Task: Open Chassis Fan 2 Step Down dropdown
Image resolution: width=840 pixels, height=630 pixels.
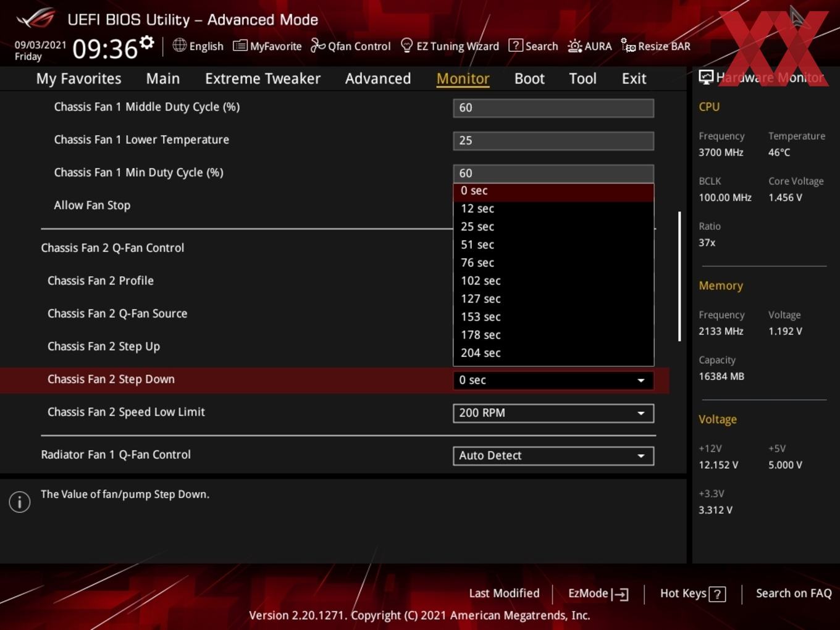Action: [553, 380]
